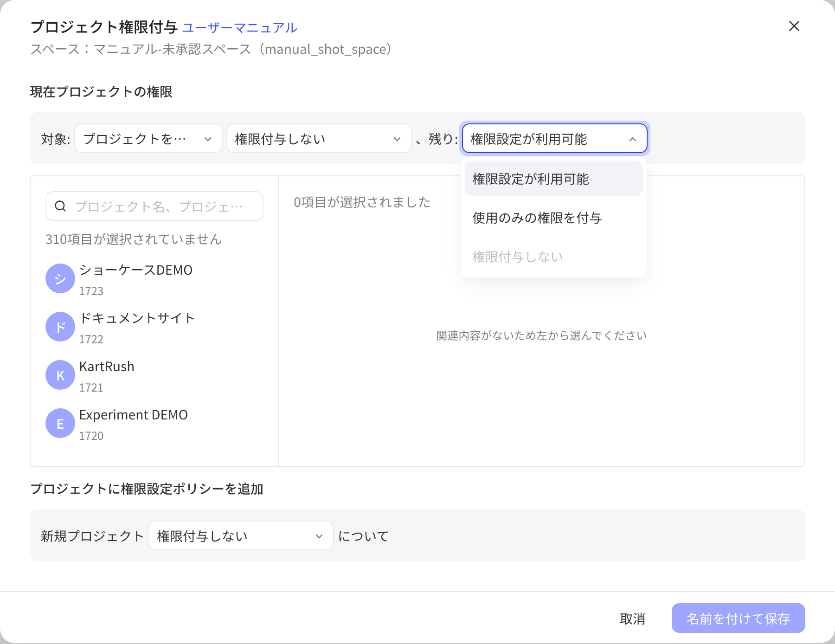Select the ショーケースDEMO project avatar
The image size is (835, 644).
click(60, 278)
